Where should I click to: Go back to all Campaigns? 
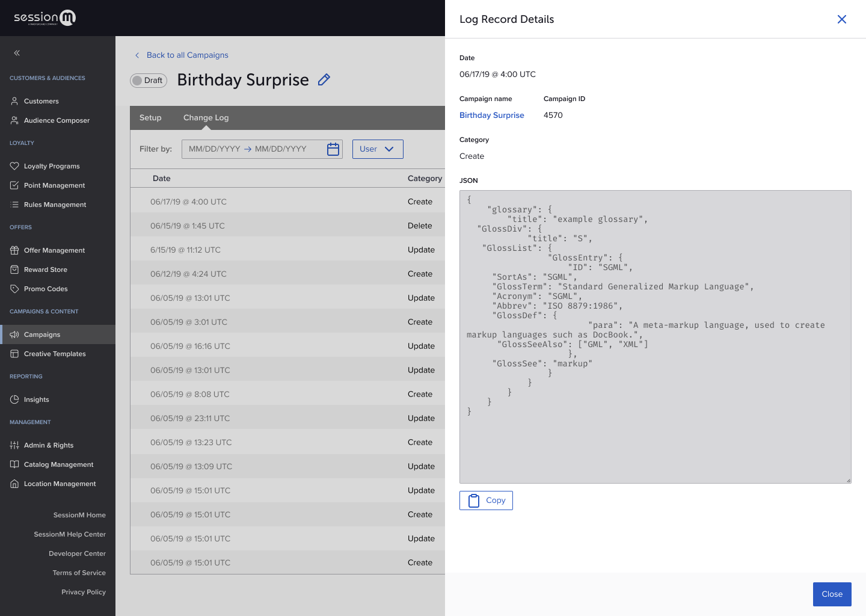[187, 55]
